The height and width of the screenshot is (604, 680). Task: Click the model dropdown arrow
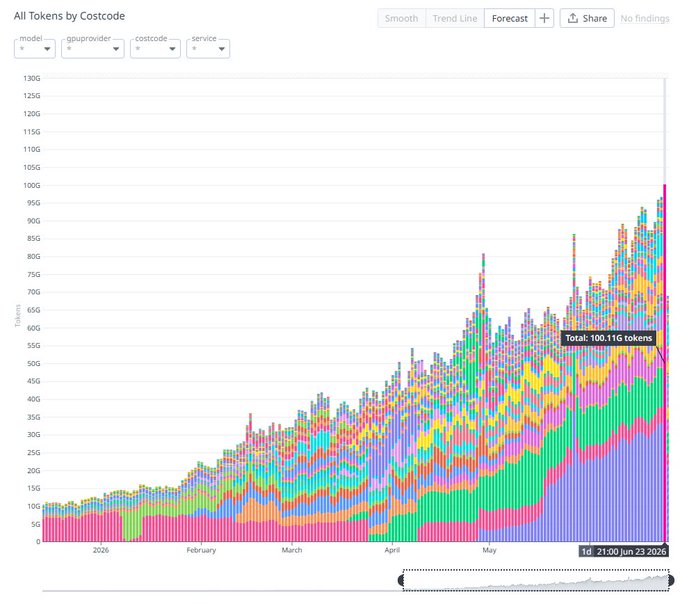(47, 49)
